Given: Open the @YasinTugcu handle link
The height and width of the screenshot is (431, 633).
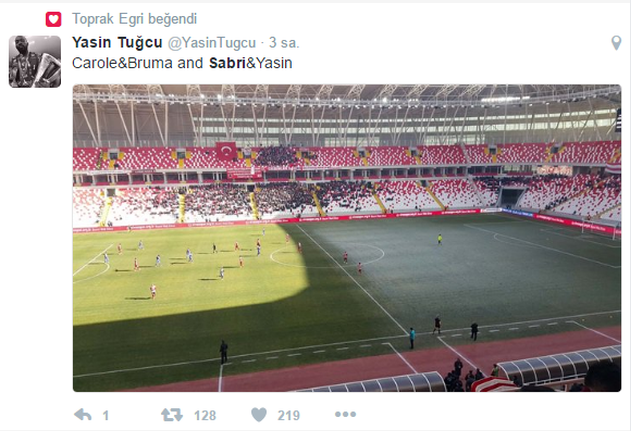Looking at the screenshot, I should pos(212,43).
